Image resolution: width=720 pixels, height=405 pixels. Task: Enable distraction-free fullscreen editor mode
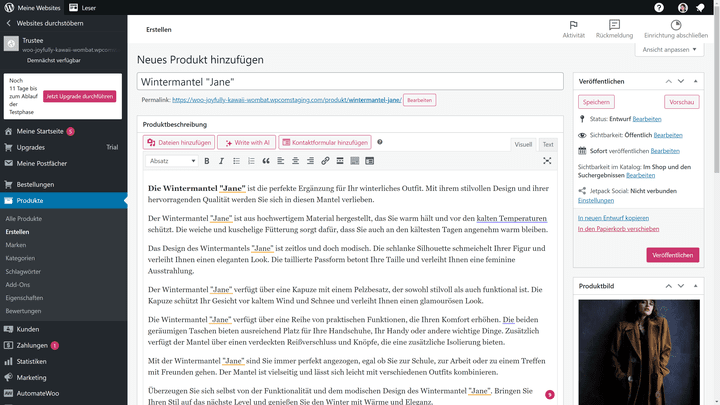point(547,161)
